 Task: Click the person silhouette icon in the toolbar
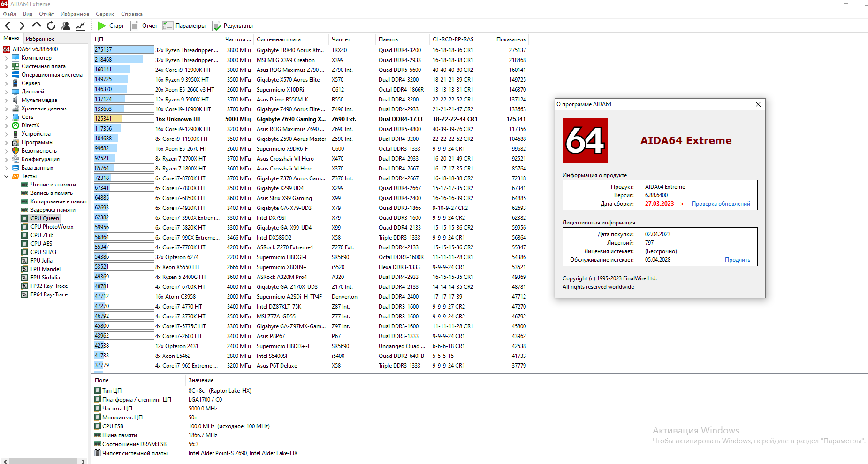[x=66, y=26]
